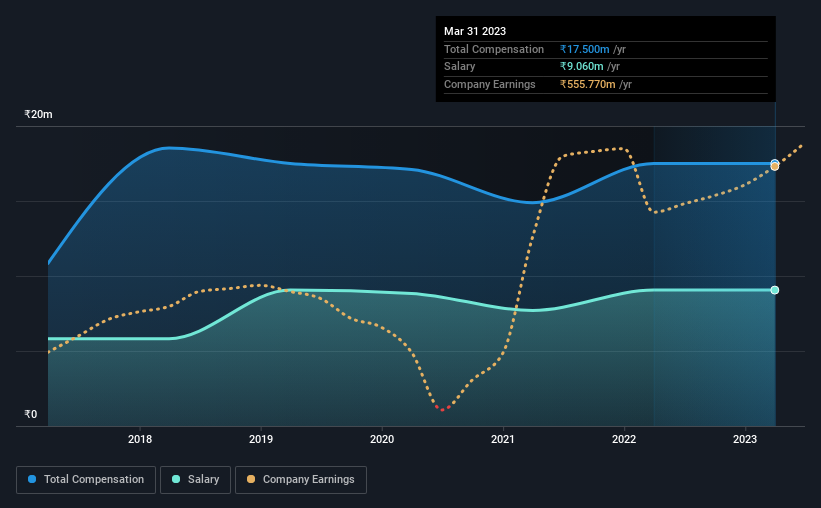This screenshot has width=821, height=508.
Task: Click the teal Salary data point marker
Action: (774, 290)
